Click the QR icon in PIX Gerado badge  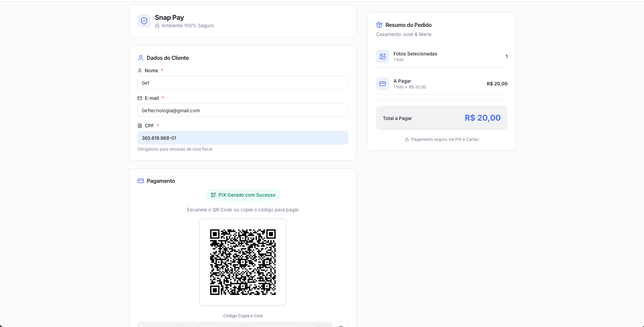[x=213, y=195]
